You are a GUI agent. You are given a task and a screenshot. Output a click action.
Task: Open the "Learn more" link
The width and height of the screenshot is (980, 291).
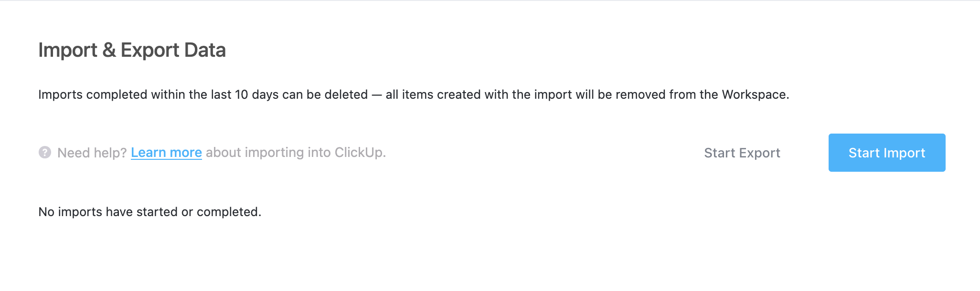166,153
